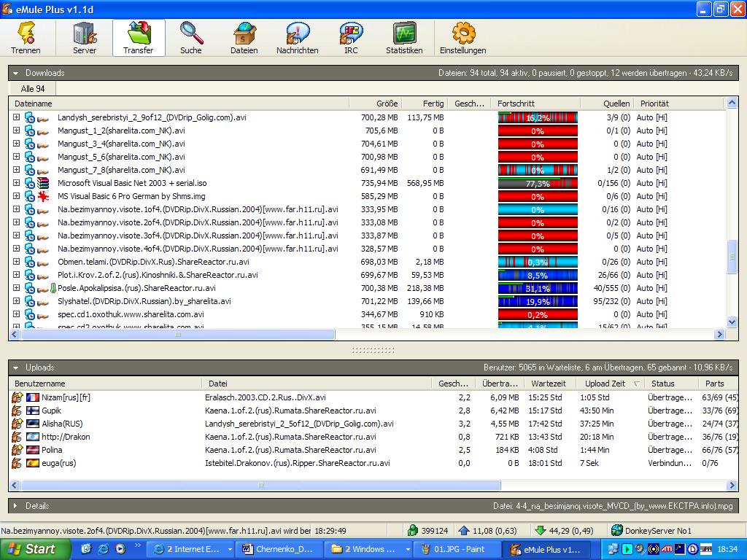The height and width of the screenshot is (560, 747).
Task: Sort uploads by Benutzername column
Action: tap(105, 384)
